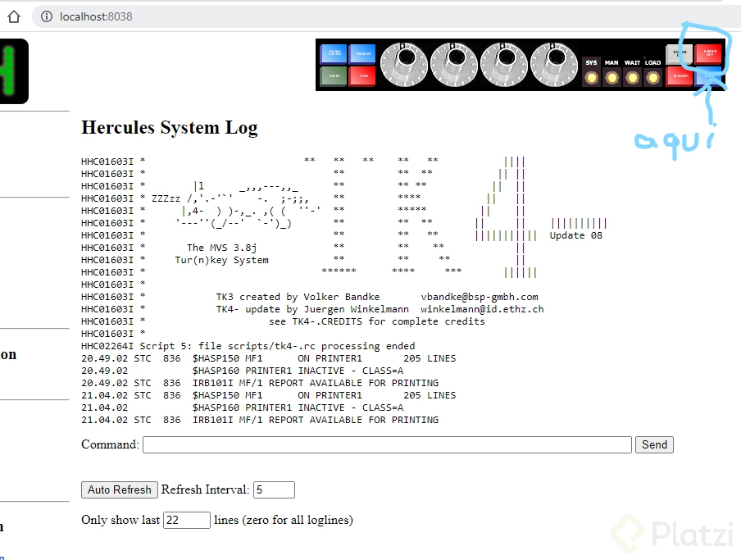The height and width of the screenshot is (560, 741).
Task: Click the '21.04.02 $HASP150 MF1 ON PRINTER1' line
Action: click(x=268, y=395)
